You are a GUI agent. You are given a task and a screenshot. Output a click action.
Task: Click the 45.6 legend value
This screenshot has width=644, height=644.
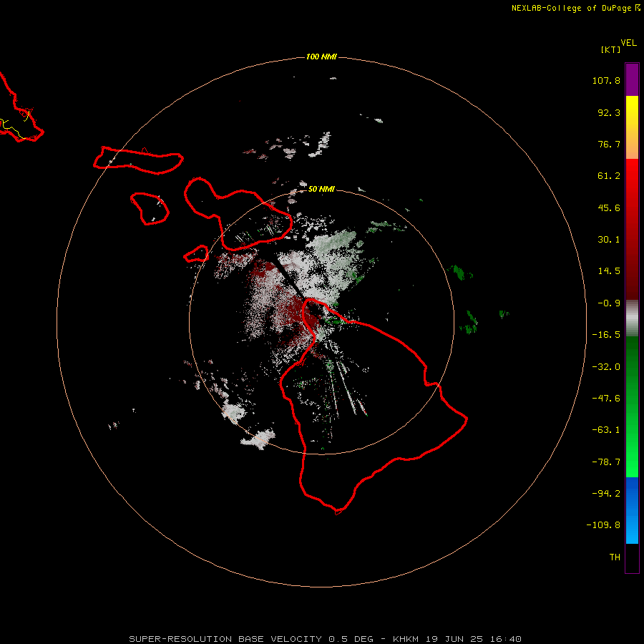pyautogui.click(x=609, y=208)
